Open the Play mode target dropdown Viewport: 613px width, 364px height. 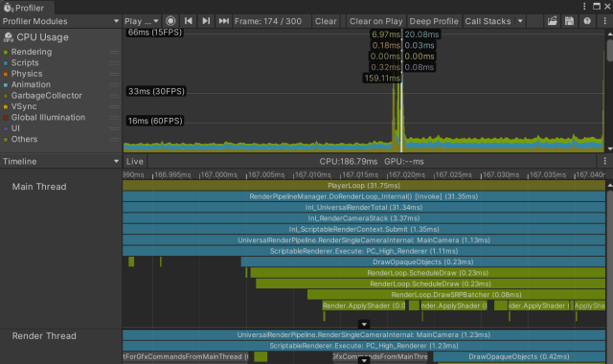(x=142, y=21)
